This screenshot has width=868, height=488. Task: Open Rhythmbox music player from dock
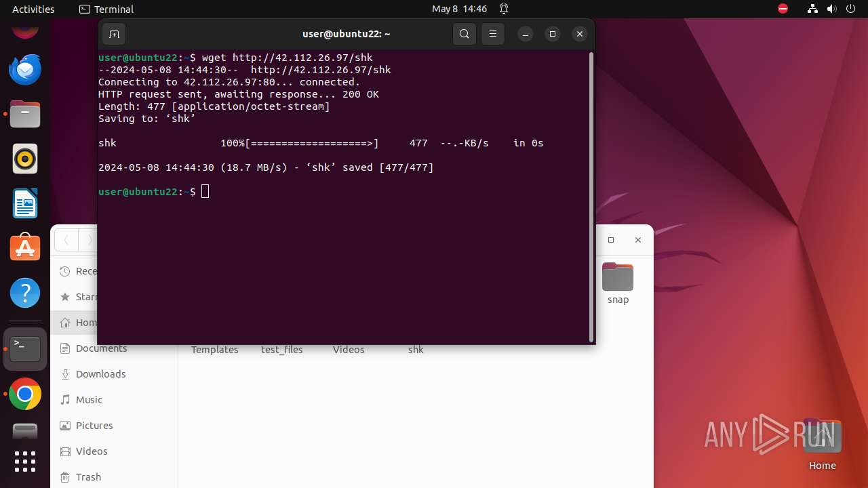click(x=25, y=159)
